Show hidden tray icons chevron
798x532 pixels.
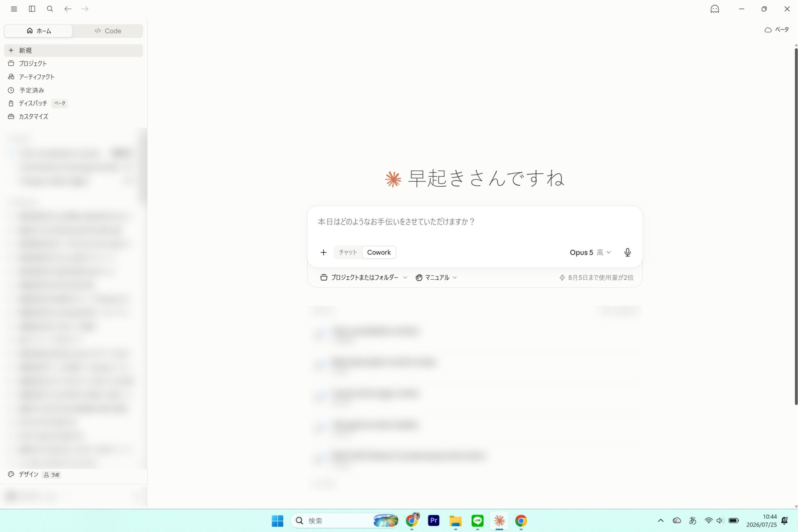[660, 520]
